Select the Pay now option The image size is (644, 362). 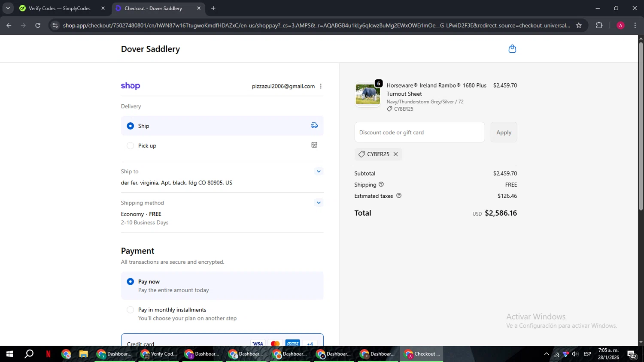coord(131,282)
